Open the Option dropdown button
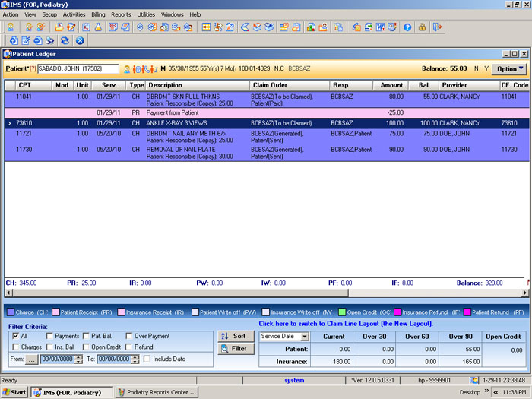Image resolution: width=532 pixels, height=399 pixels. coord(509,69)
